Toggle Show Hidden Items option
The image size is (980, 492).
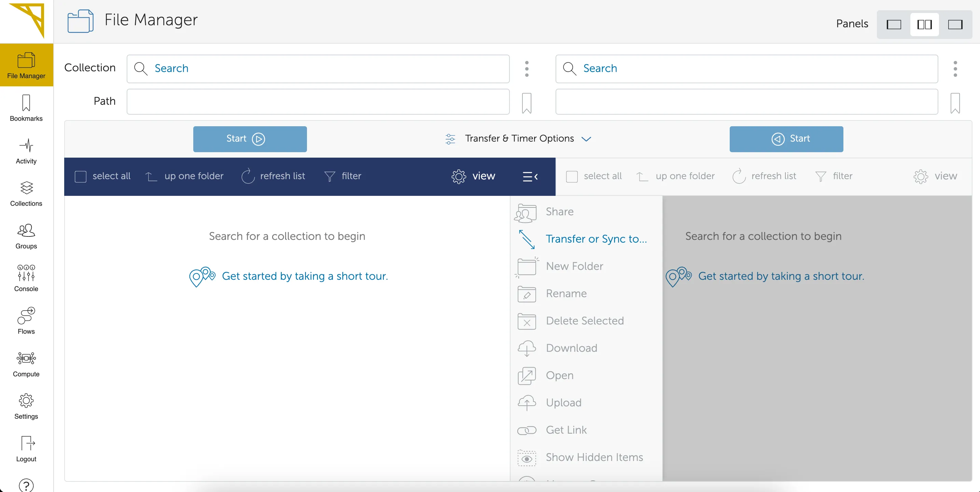pos(594,457)
